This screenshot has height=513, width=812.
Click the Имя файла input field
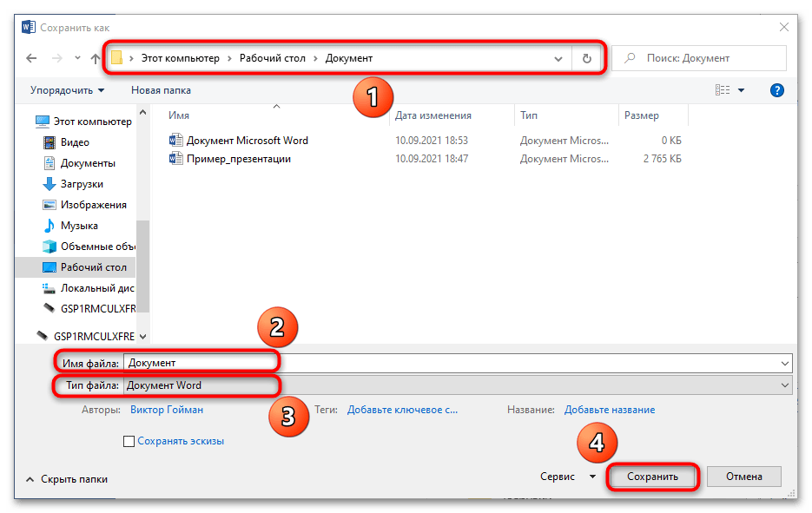click(x=452, y=363)
